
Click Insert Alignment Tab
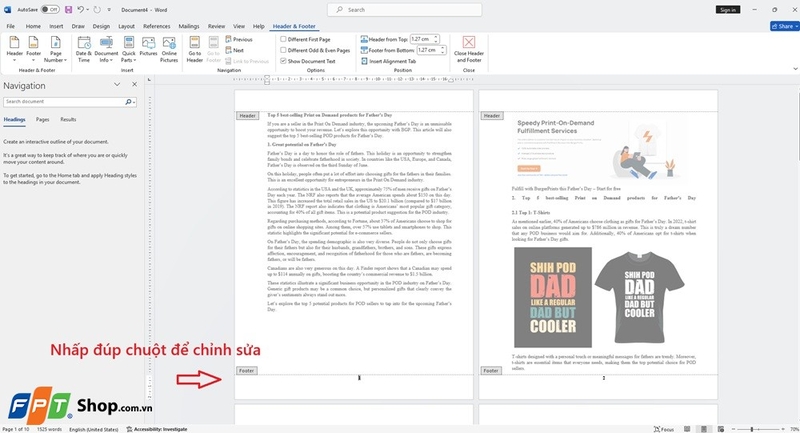coord(388,61)
